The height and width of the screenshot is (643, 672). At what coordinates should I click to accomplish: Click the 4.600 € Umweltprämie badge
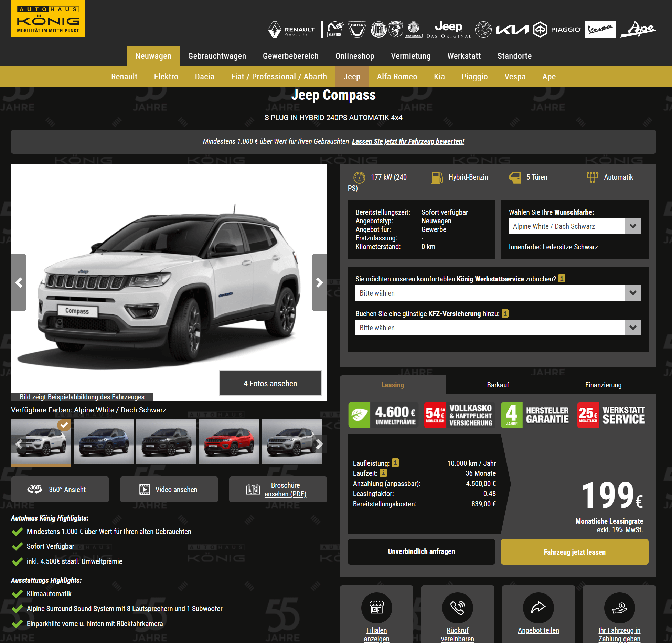tap(383, 415)
